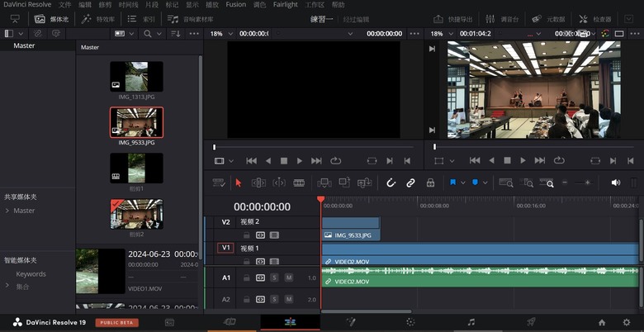The height and width of the screenshot is (332, 644).
Task: Toggle Linked Selection chain icon
Action: pyautogui.click(x=410, y=183)
